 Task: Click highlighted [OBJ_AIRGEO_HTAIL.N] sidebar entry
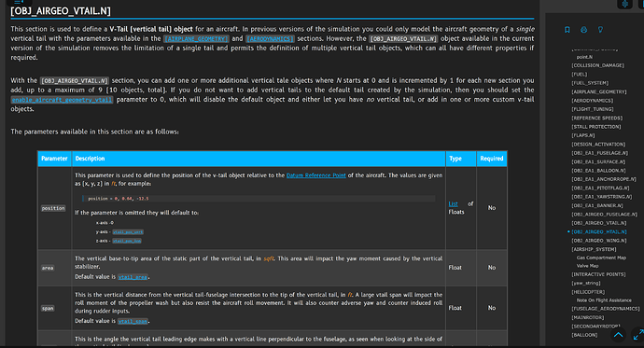tap(599, 232)
